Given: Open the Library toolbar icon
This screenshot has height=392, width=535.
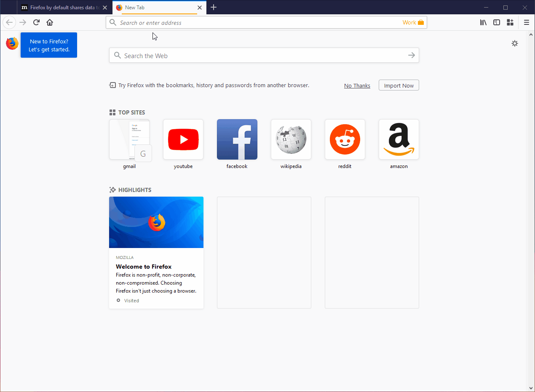Looking at the screenshot, I should (483, 22).
